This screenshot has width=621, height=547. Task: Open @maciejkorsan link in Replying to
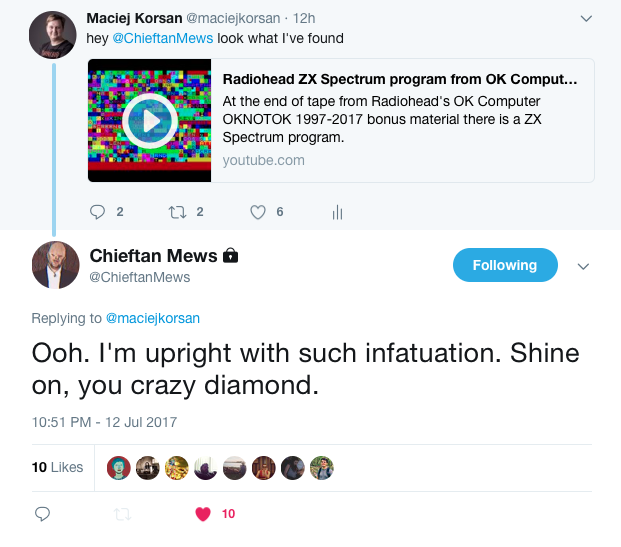coord(153,318)
